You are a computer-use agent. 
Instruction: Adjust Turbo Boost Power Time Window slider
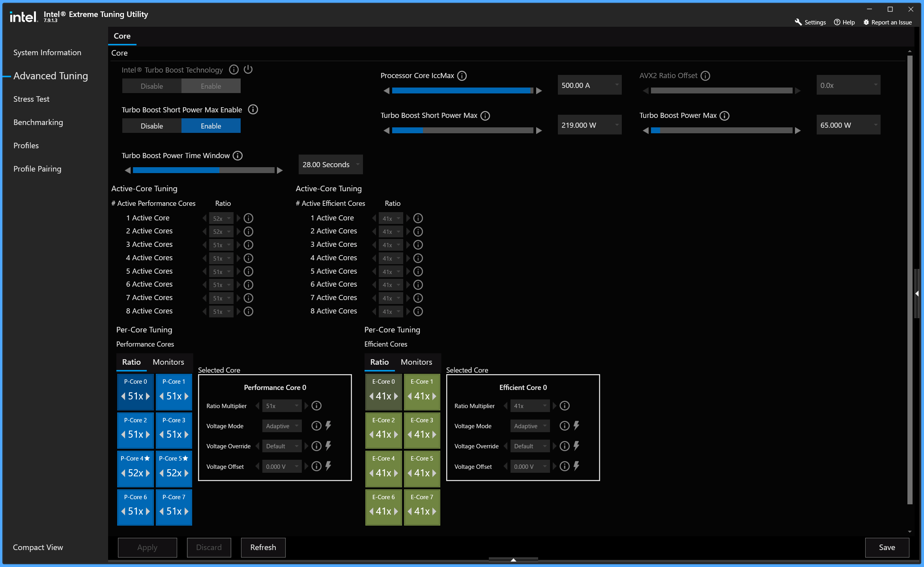(x=204, y=170)
